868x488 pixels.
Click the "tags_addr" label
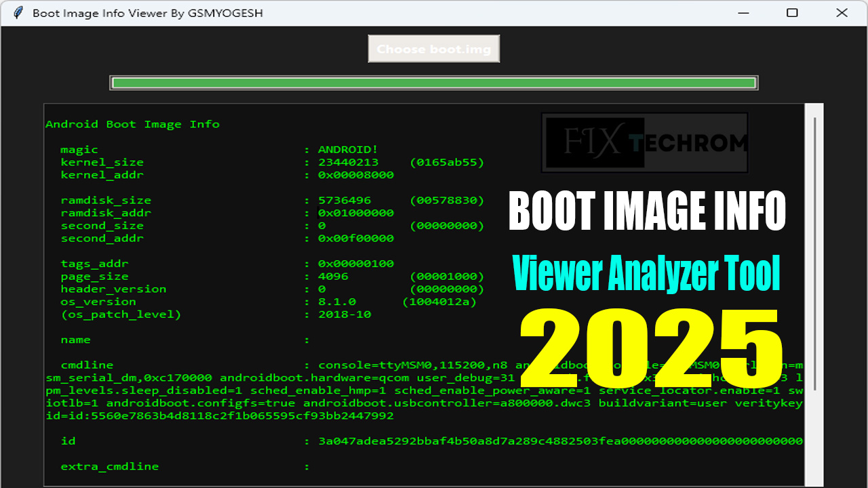(x=95, y=264)
